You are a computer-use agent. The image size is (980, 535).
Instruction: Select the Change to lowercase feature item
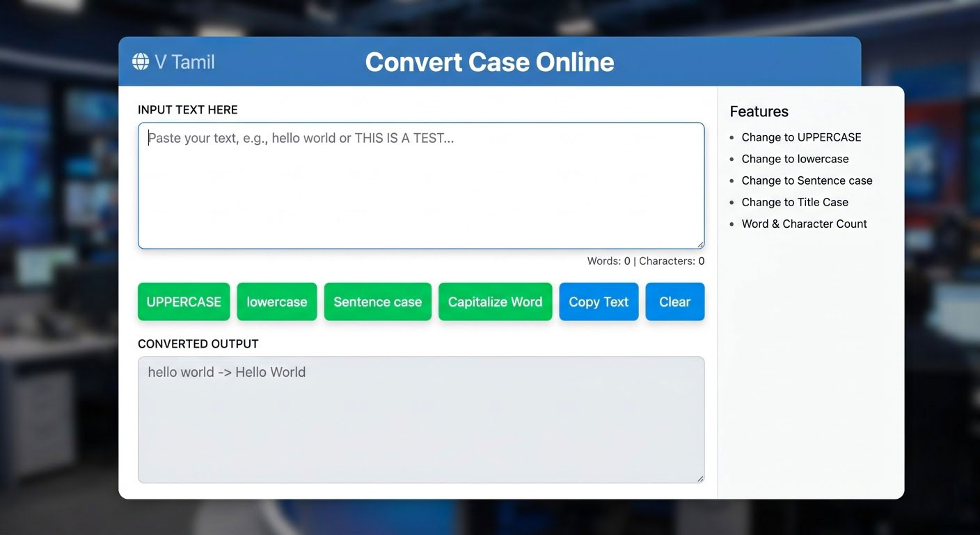click(x=795, y=159)
